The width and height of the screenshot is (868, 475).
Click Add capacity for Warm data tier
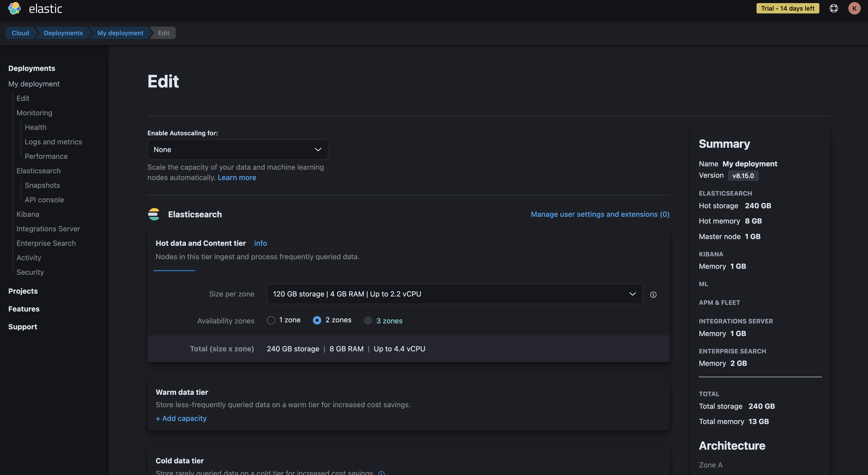(x=181, y=418)
